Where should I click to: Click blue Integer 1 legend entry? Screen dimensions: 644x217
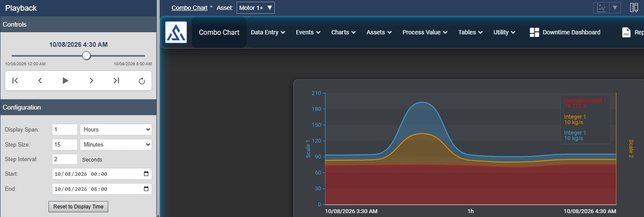(575, 135)
